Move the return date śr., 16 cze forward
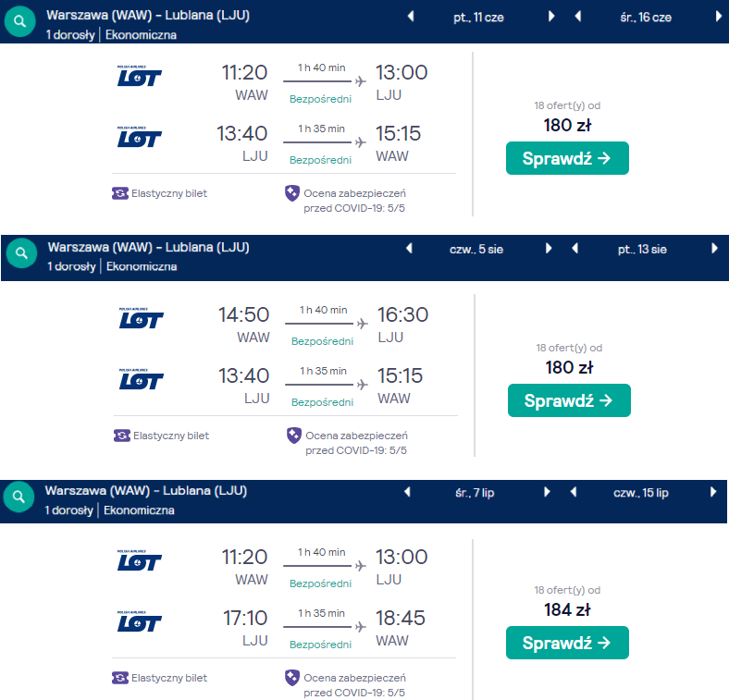 (x=718, y=17)
